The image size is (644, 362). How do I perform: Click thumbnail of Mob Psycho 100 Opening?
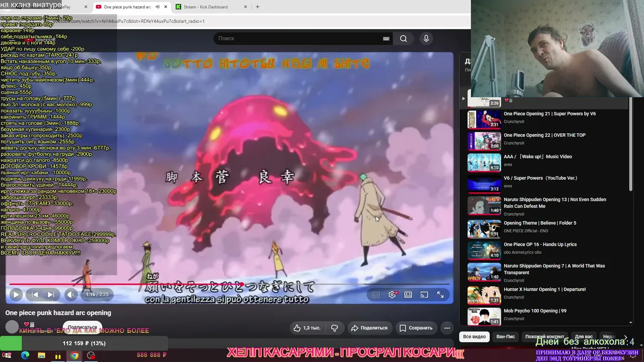tap(484, 317)
